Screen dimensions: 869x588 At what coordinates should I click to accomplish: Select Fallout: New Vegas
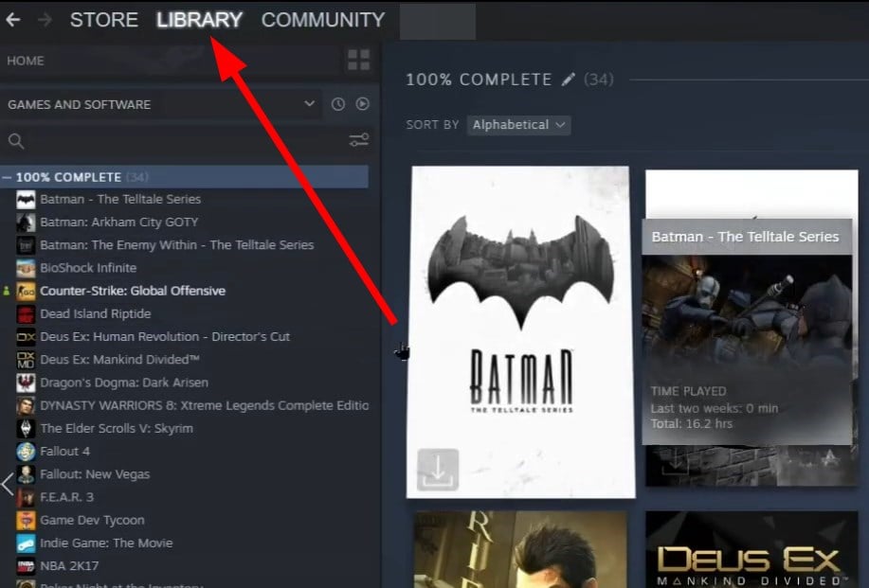tap(95, 474)
